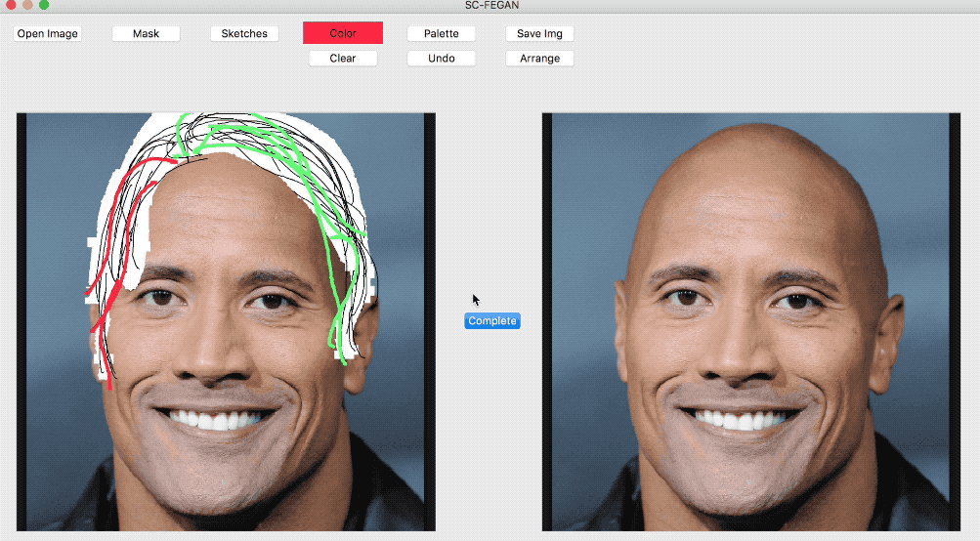
Task: Open an image with Open Image button
Action: [48, 34]
